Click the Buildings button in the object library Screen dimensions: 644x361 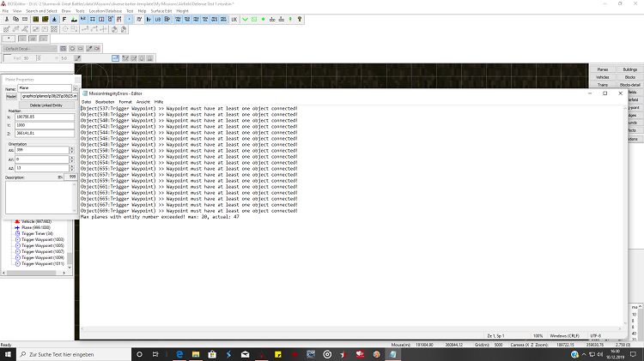coord(629,69)
